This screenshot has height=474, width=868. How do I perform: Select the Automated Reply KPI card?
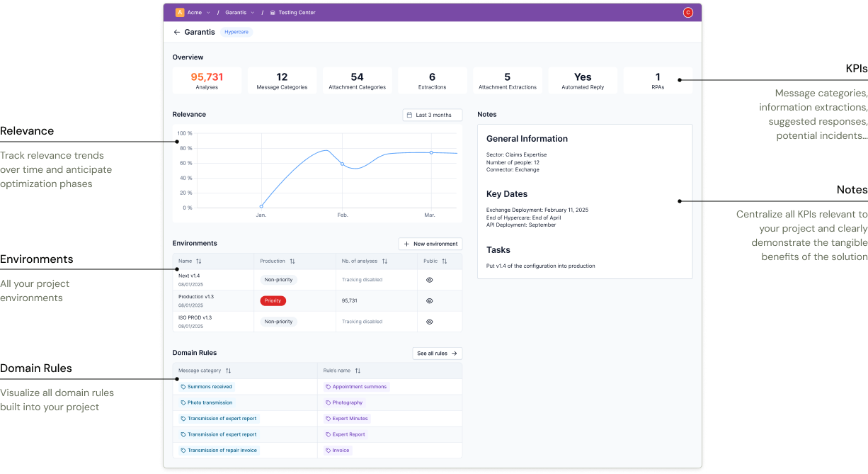pyautogui.click(x=583, y=80)
